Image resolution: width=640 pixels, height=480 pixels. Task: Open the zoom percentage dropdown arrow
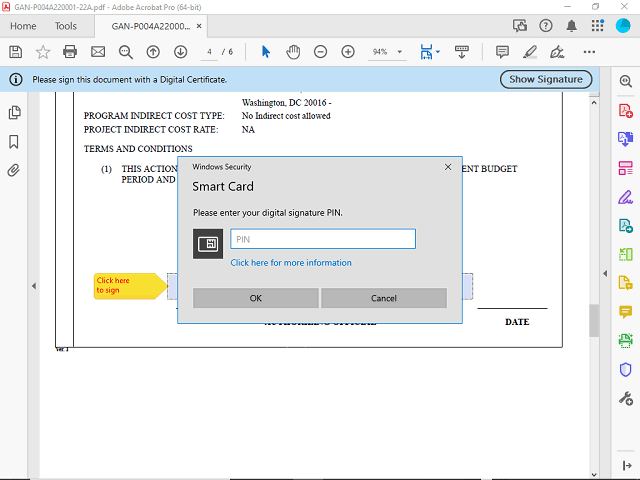(400, 52)
